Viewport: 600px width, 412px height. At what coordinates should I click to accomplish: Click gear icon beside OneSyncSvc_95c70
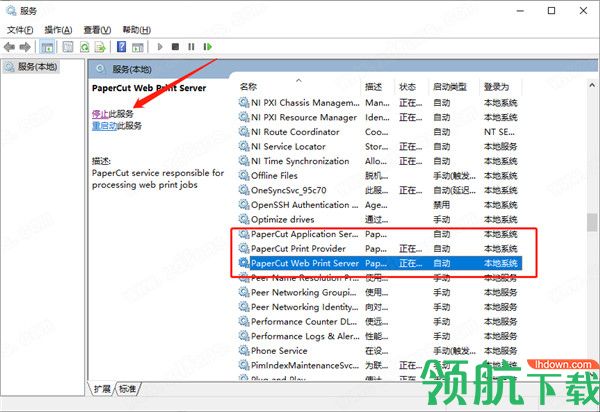(244, 190)
